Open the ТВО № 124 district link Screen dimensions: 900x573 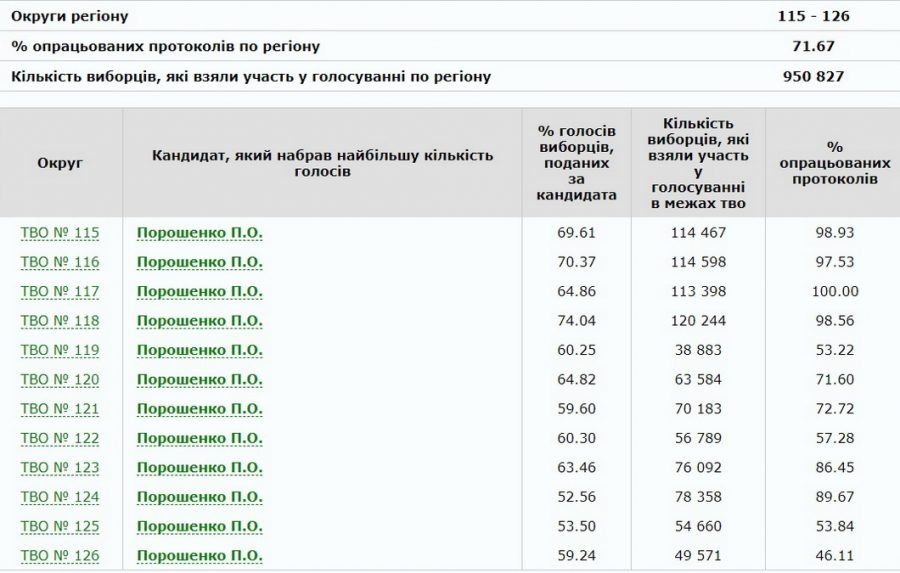click(60, 497)
